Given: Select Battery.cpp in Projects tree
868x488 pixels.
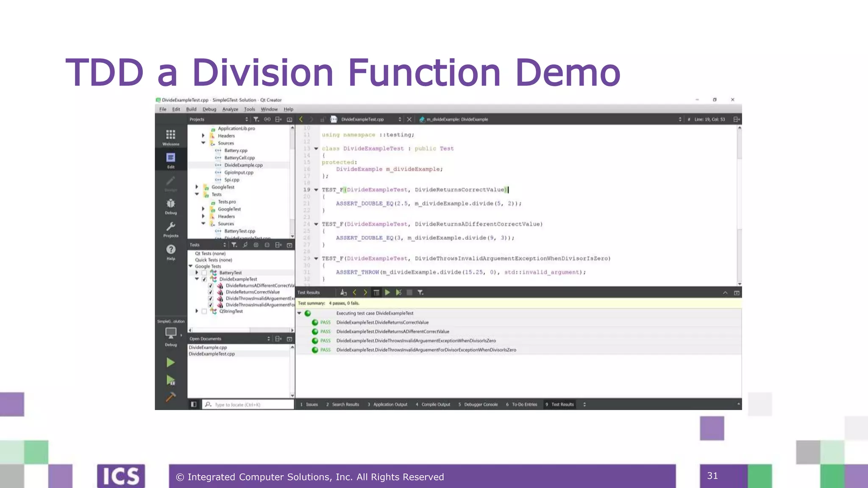Looking at the screenshot, I should 236,150.
